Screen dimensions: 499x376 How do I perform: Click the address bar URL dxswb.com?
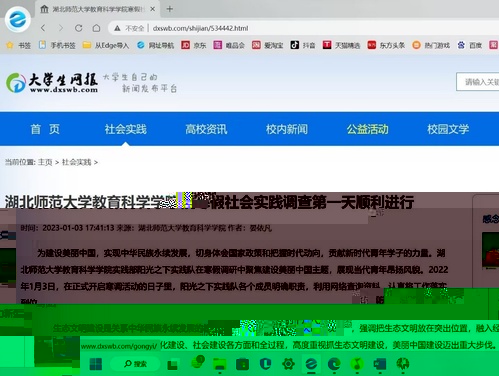pyautogui.click(x=200, y=28)
